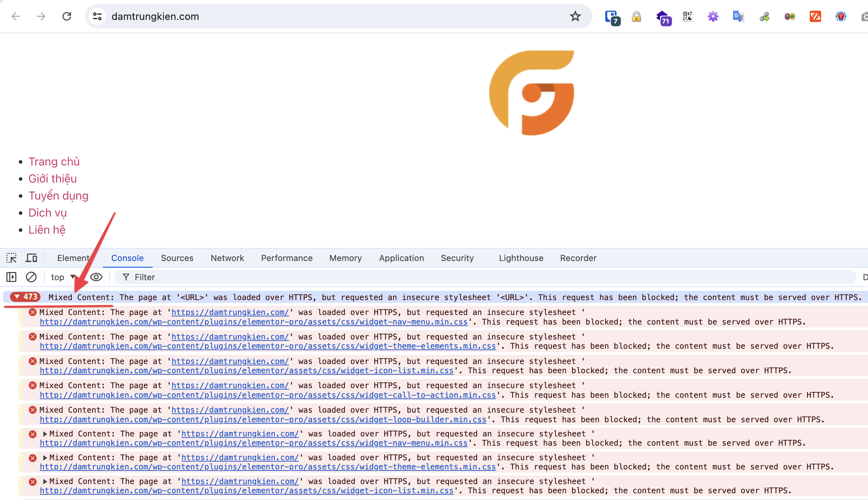Reload the damtrungkien.com page
Image resolution: width=868 pixels, height=500 pixels.
(x=67, y=16)
